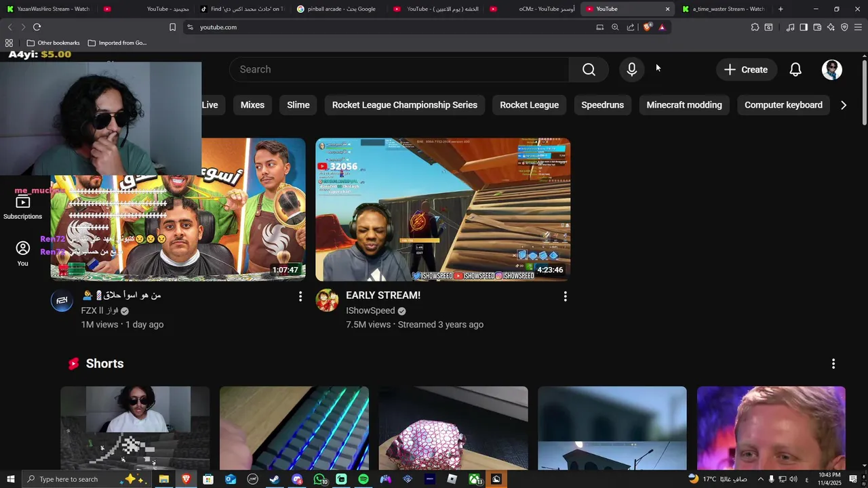The image size is (868, 488).
Task: Open Spotify from the taskbar
Action: [363, 479]
